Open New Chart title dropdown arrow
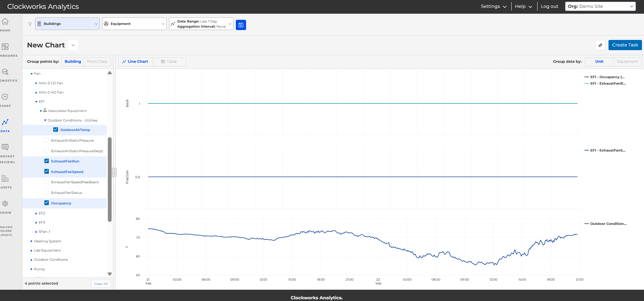 pyautogui.click(x=73, y=45)
